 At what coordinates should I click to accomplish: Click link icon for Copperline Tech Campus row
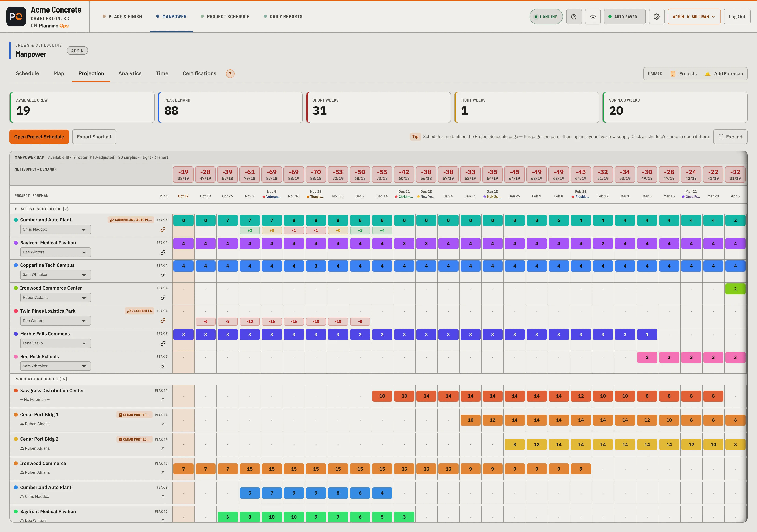(x=163, y=275)
